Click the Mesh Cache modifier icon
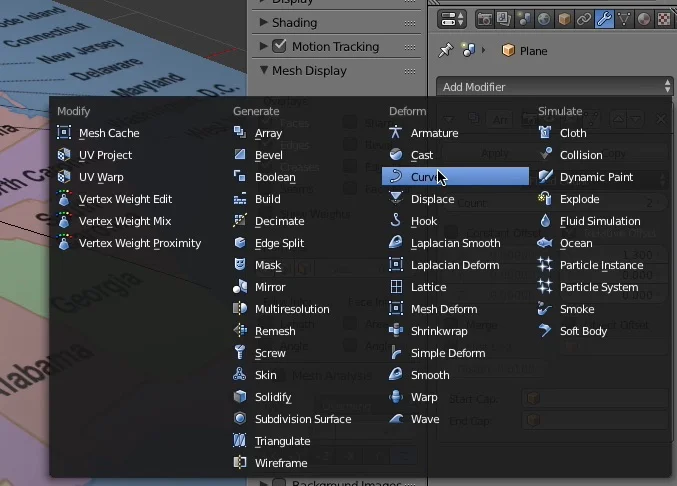Screen dimensions: 677x486 point(64,133)
